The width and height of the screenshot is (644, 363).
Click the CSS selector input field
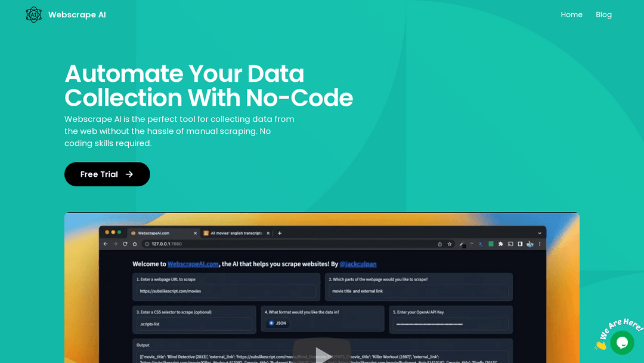click(194, 324)
